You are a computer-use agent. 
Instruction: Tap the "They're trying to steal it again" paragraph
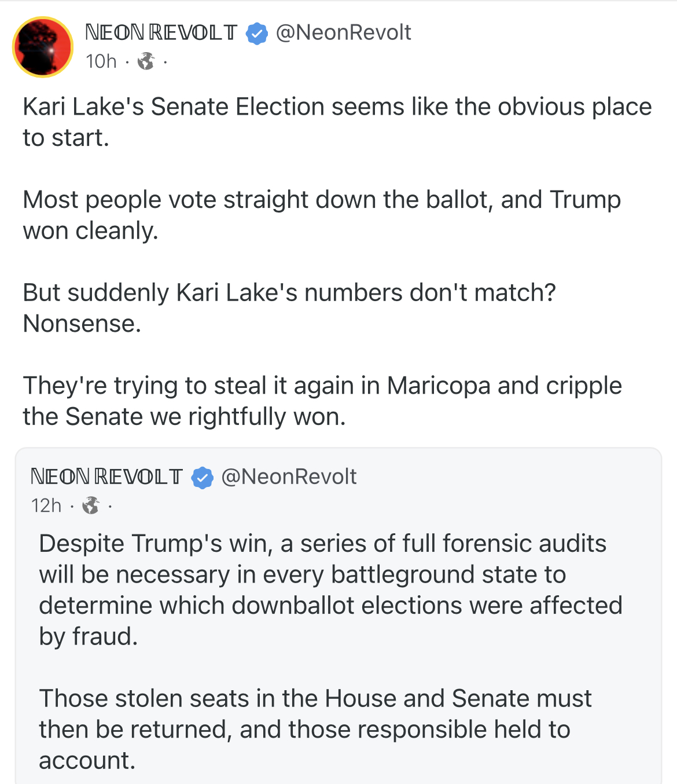click(322, 401)
